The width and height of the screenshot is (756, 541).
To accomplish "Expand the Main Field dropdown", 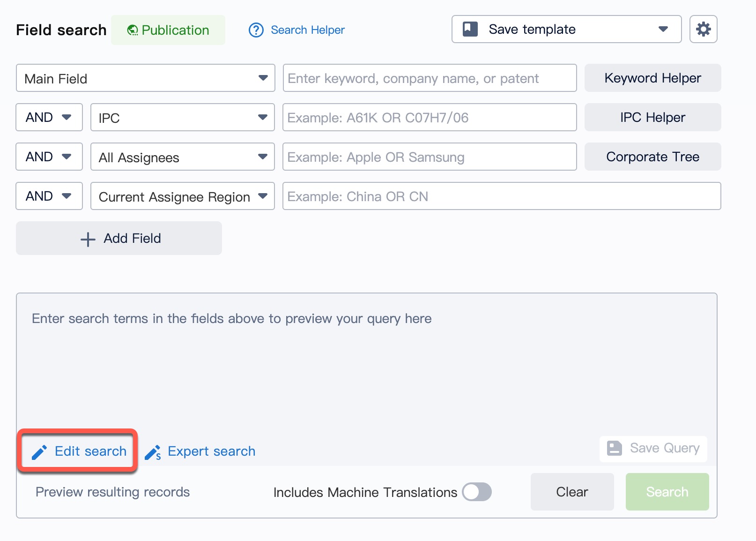I will [x=145, y=78].
